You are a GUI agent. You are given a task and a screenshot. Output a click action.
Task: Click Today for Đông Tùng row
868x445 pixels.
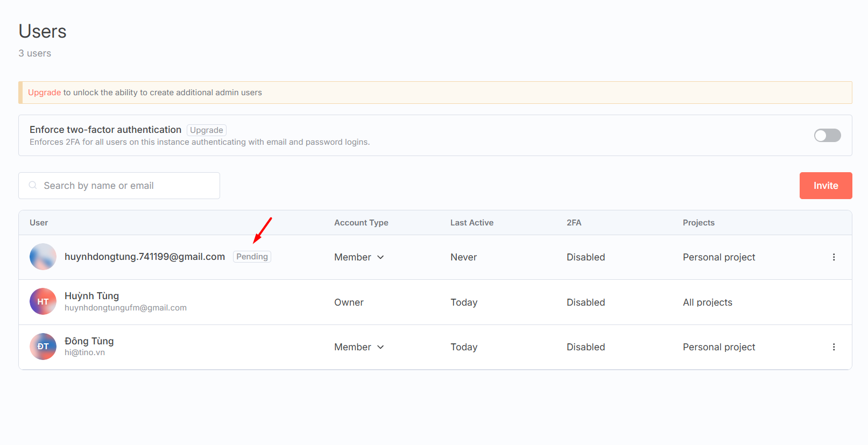(x=464, y=347)
